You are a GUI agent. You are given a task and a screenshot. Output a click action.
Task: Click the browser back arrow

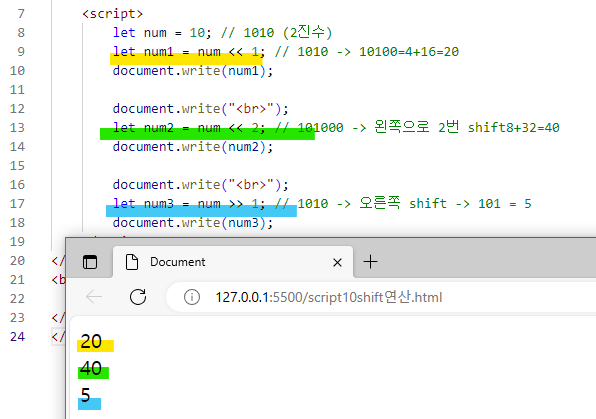pyautogui.click(x=94, y=297)
